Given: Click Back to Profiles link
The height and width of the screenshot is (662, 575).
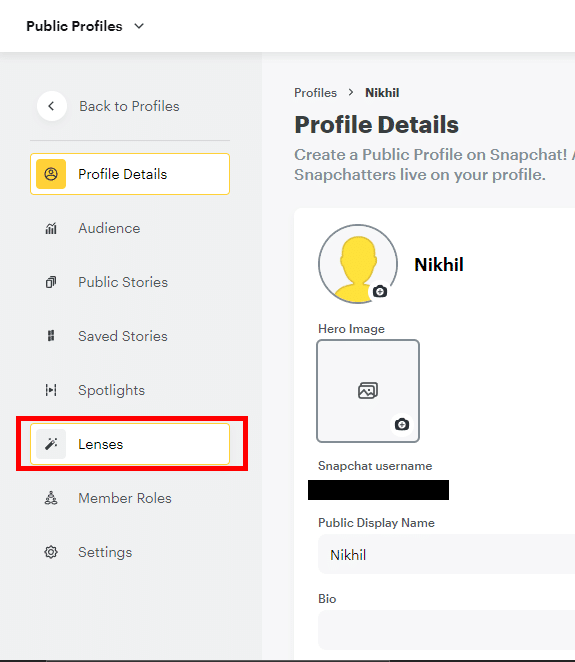Looking at the screenshot, I should point(129,106).
